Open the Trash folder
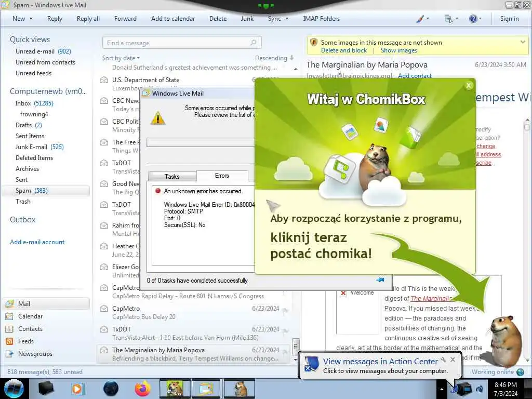 tap(23, 202)
